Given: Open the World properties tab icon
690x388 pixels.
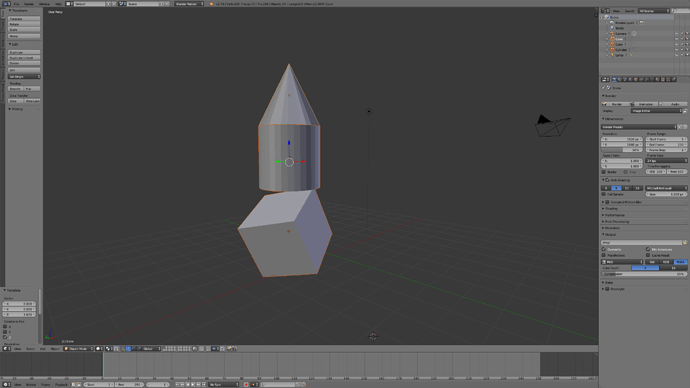Looking at the screenshot, I should (x=630, y=80).
